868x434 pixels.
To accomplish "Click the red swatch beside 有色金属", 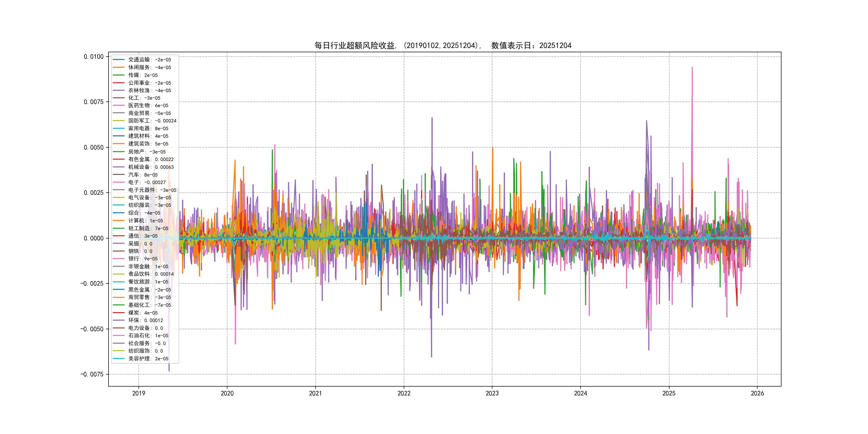I will pyautogui.click(x=119, y=159).
